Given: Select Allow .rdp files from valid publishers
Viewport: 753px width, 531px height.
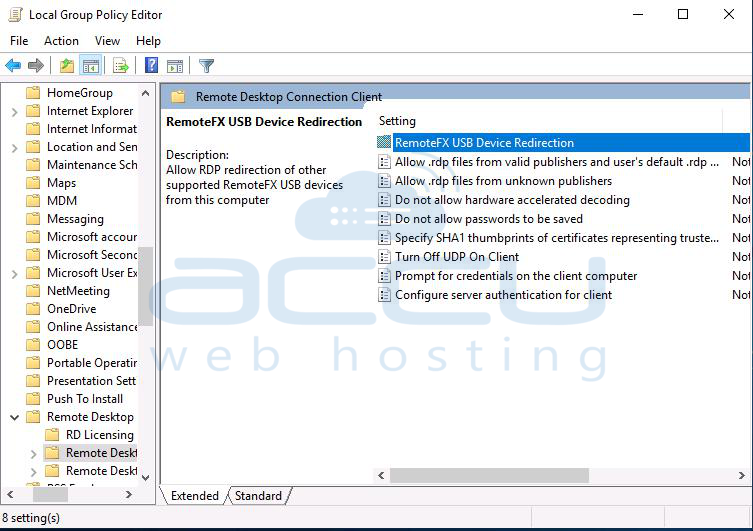Looking at the screenshot, I should pyautogui.click(x=557, y=162).
